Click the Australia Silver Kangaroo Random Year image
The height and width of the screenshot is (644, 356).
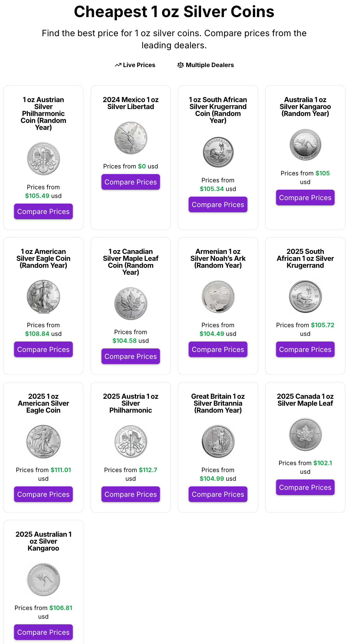(305, 145)
